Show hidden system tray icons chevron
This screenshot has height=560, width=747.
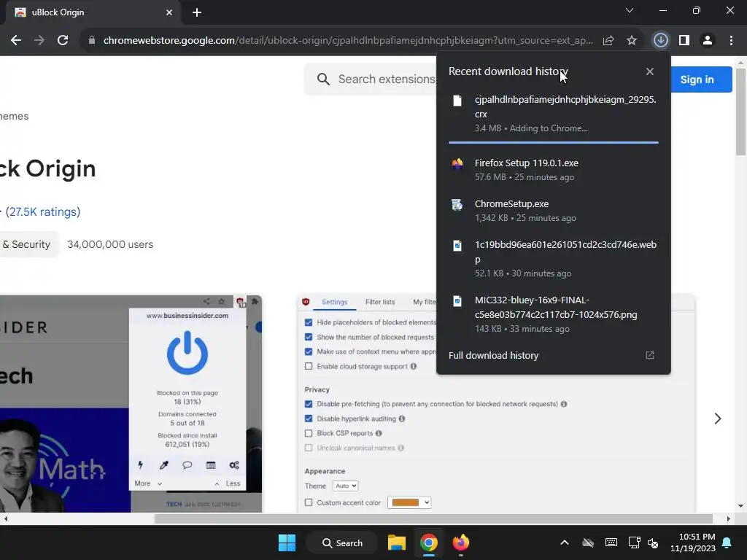point(565,542)
